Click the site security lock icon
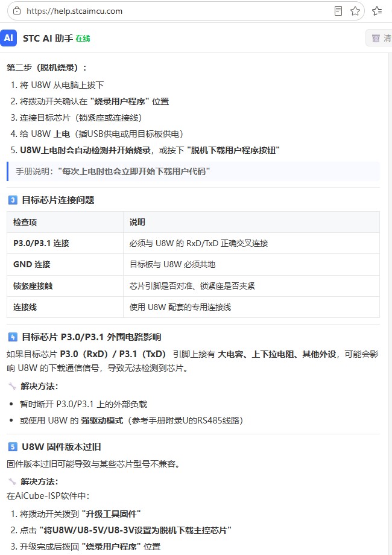Viewport: 392px width, 555px height. click(x=17, y=11)
